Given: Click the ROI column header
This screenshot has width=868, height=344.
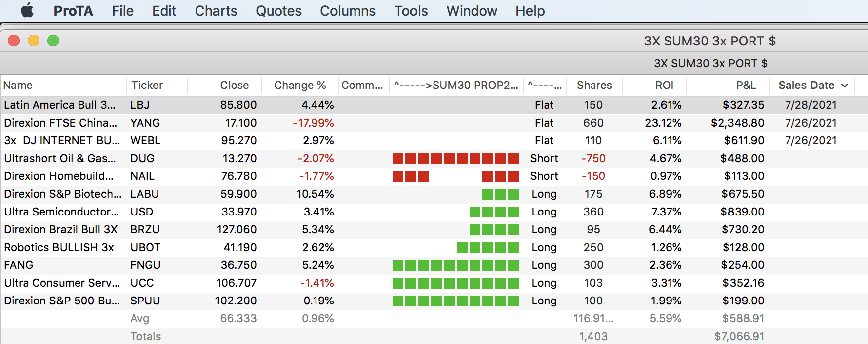Looking at the screenshot, I should 664,86.
